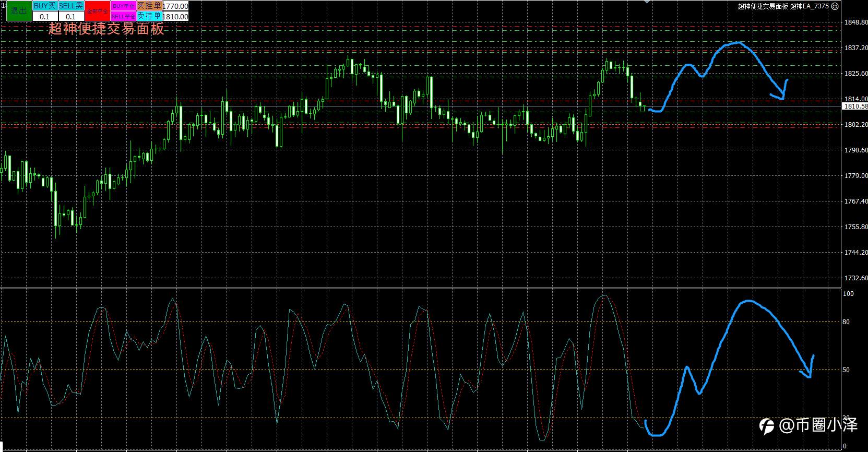The width and height of the screenshot is (868, 452).
Task: Click the green 退出 exit button
Action: click(x=19, y=11)
